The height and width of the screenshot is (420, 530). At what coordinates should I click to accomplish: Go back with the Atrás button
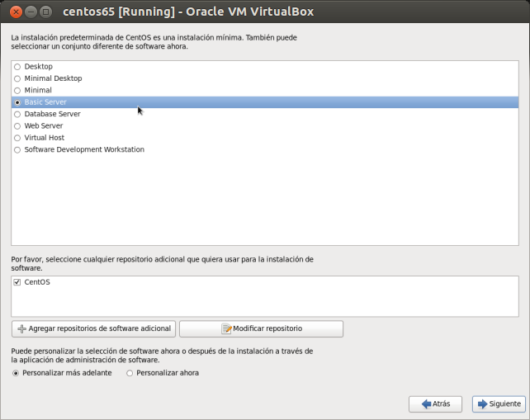(435, 404)
